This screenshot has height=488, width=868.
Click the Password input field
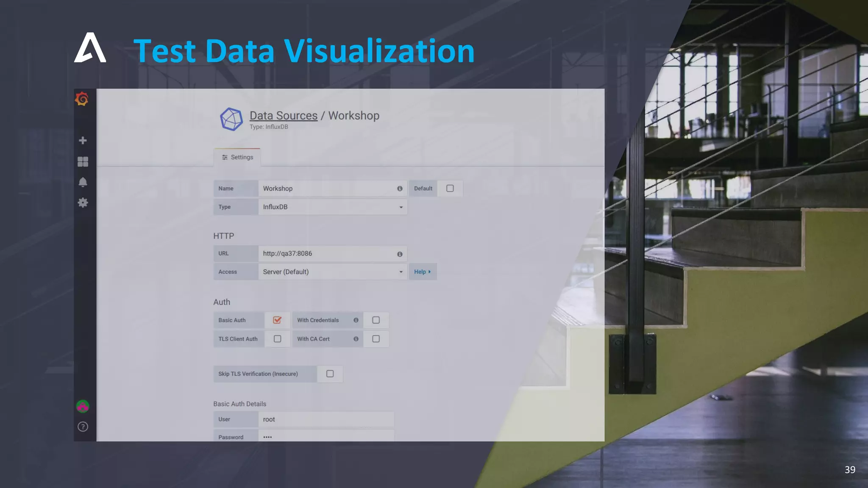(326, 436)
